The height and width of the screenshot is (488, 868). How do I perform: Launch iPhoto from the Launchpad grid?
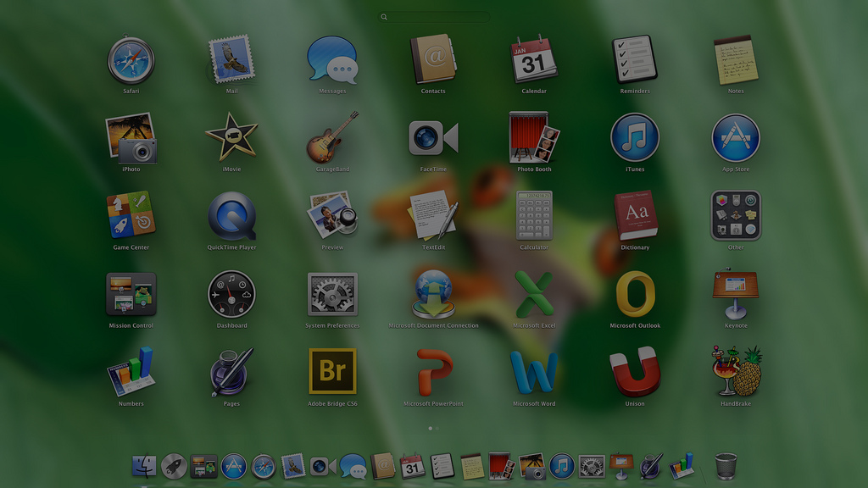point(131,138)
